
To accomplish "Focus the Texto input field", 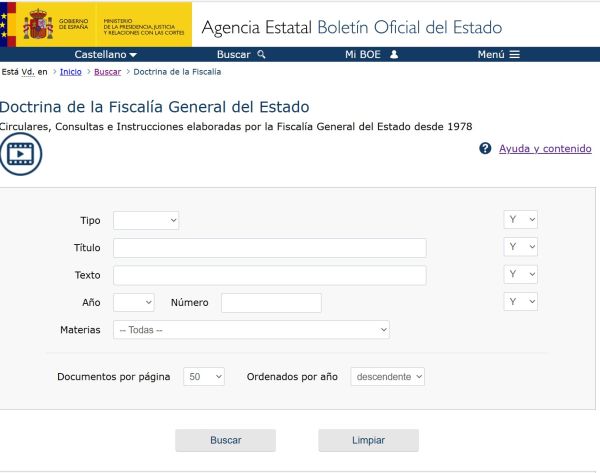I will pyautogui.click(x=270, y=275).
